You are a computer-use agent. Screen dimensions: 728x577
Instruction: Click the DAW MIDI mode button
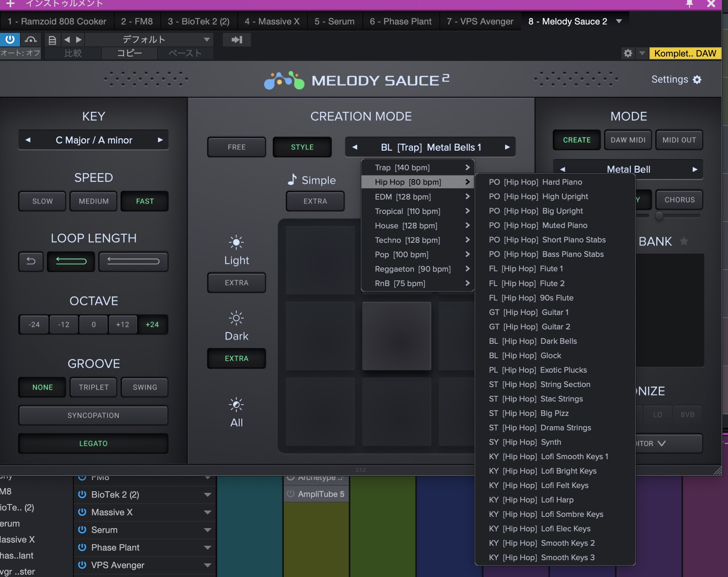(x=628, y=140)
